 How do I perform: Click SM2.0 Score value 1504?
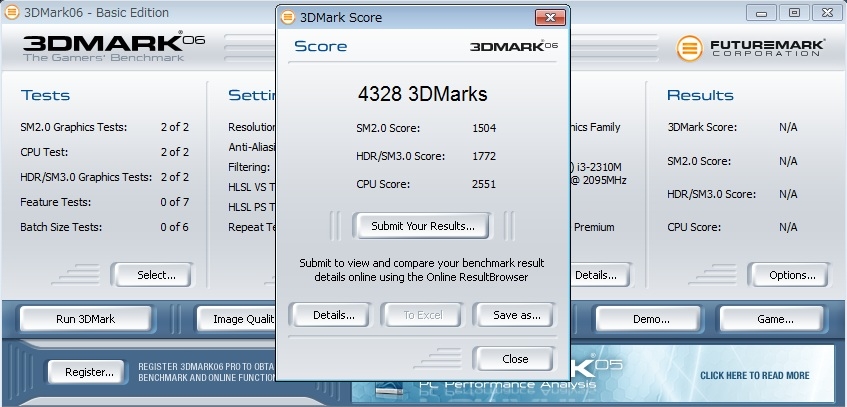484,129
